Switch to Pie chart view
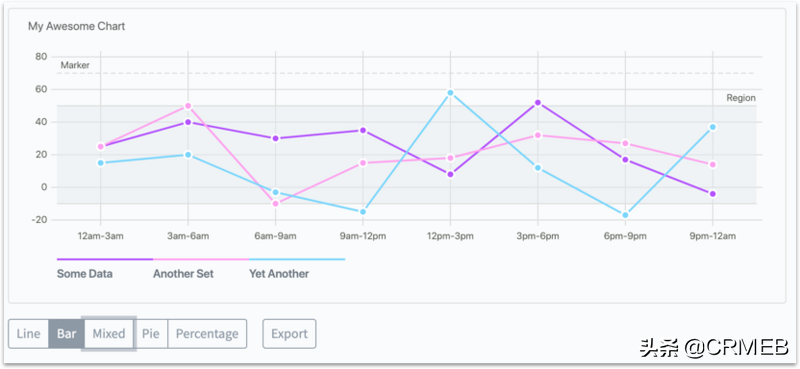This screenshot has width=800, height=369. pos(151,334)
